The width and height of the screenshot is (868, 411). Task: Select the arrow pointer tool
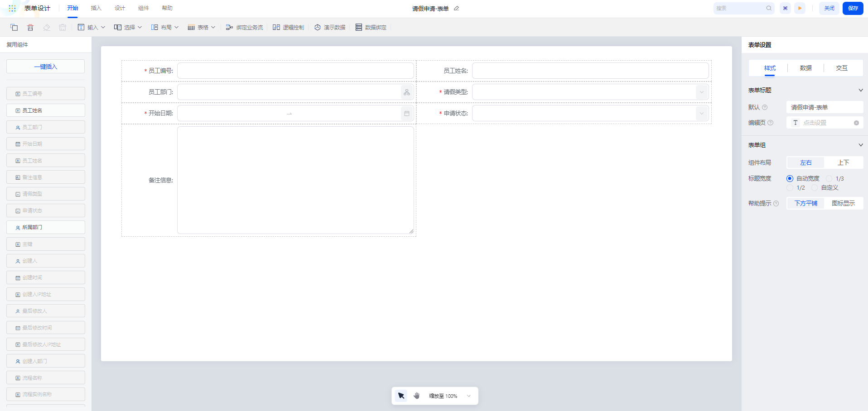(x=401, y=396)
